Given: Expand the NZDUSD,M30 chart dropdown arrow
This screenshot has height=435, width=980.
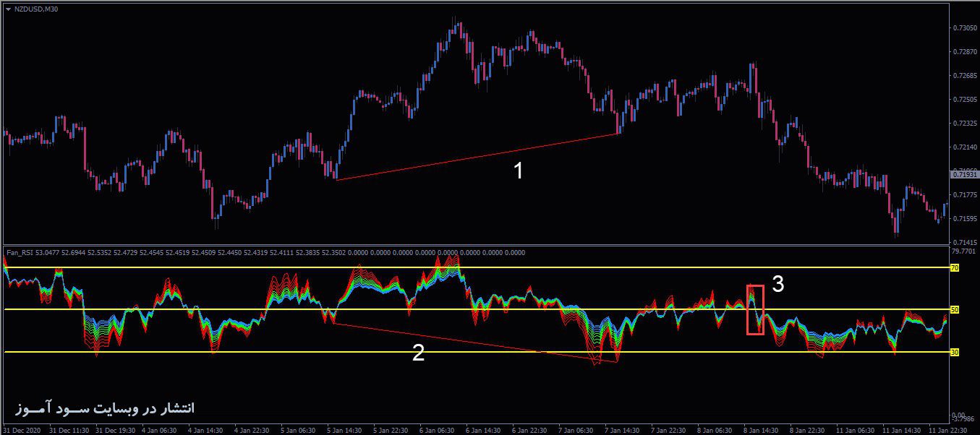Looking at the screenshot, I should coord(7,10).
